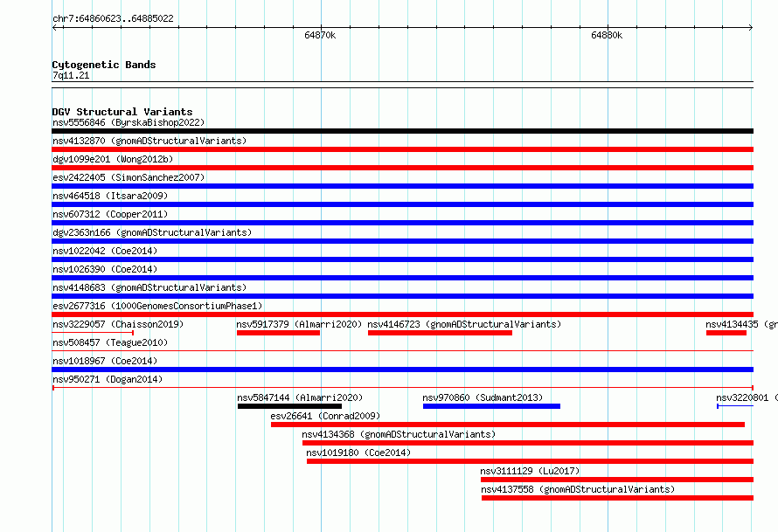Click the short red bar under nsv4134435

(726, 333)
